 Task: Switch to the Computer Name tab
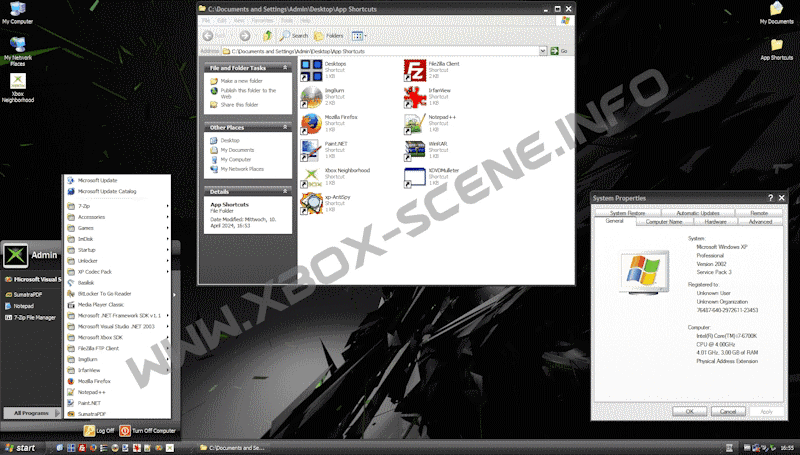pos(664,221)
